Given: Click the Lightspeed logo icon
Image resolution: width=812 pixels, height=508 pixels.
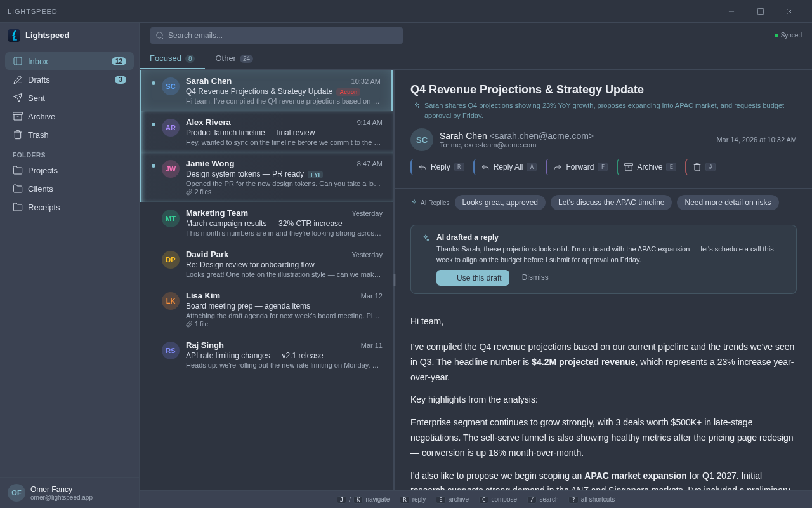Looking at the screenshot, I should tap(14, 36).
